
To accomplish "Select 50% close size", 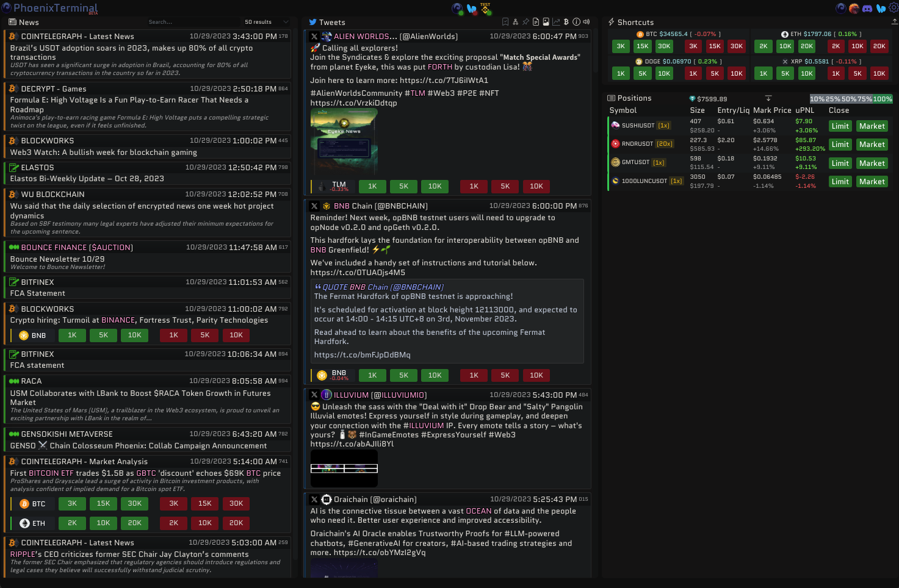I will coord(848,99).
